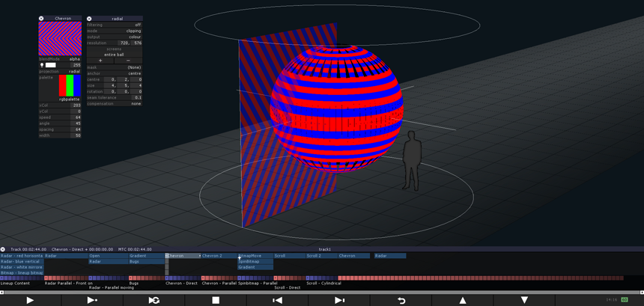Click the resolution width field 720
This screenshot has height=306, width=644.
click(x=124, y=43)
